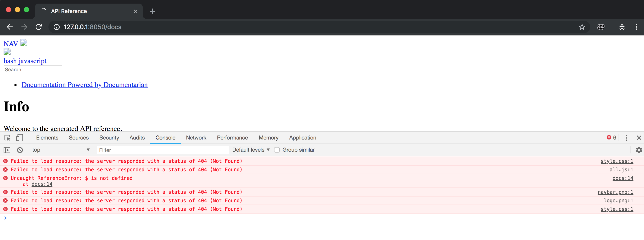Image resolution: width=644 pixels, height=240 pixels.
Task: Open last style.css:1 source link
Action: (x=617, y=209)
